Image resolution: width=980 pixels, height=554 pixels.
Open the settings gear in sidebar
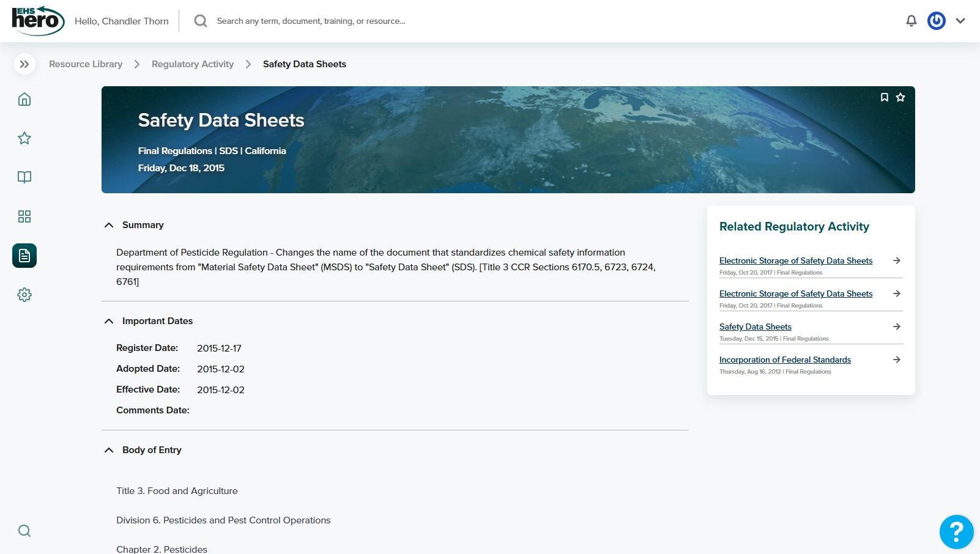tap(24, 295)
